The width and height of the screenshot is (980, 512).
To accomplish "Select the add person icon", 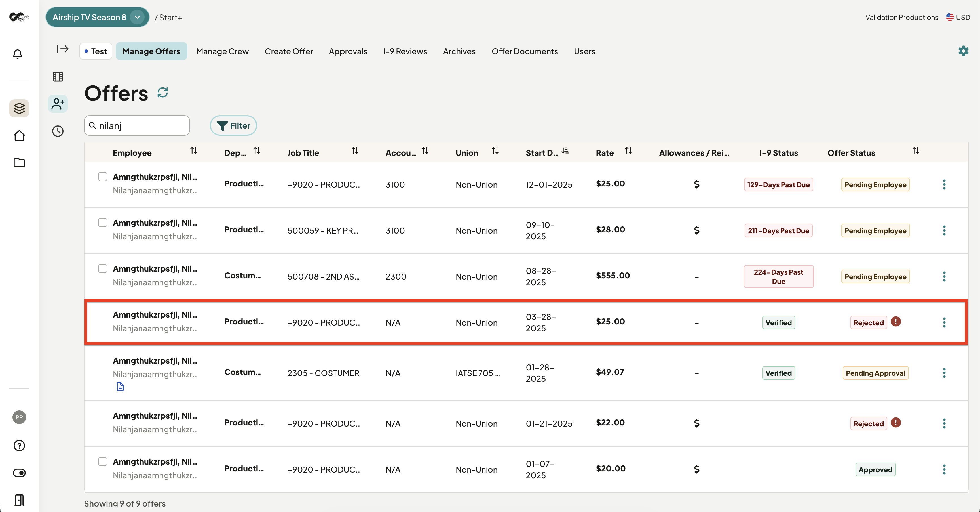I will (x=58, y=104).
